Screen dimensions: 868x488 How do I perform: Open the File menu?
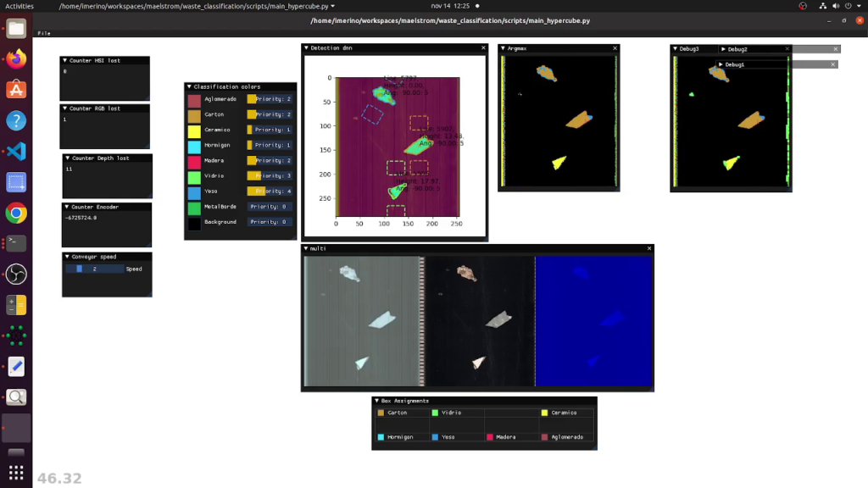pyautogui.click(x=44, y=33)
